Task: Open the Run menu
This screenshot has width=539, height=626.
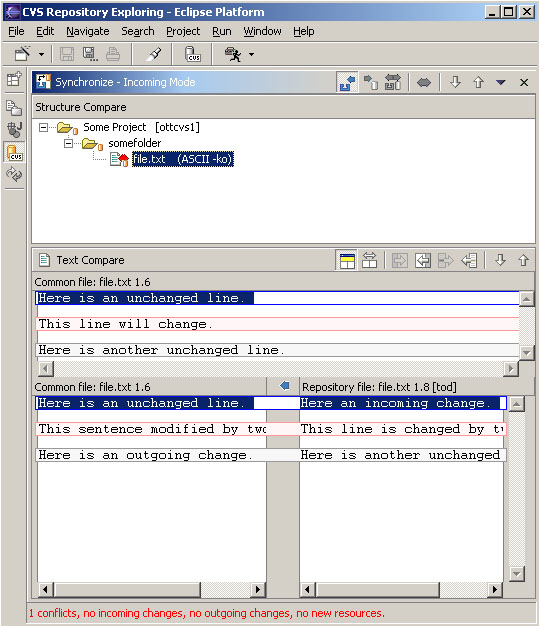Action: point(222,31)
